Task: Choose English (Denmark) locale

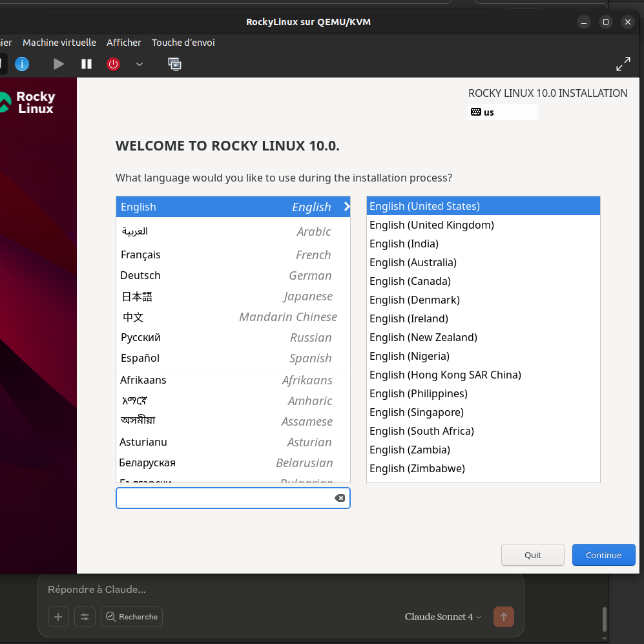Action: coord(483,300)
